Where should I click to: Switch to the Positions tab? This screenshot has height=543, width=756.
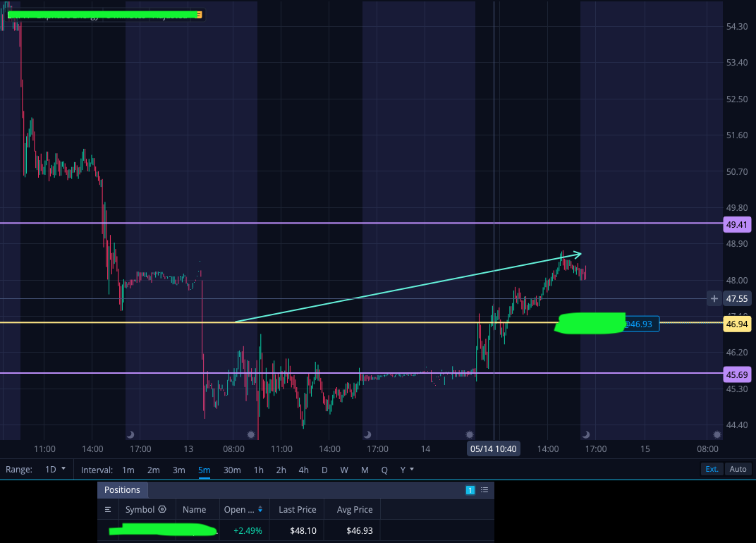(122, 490)
